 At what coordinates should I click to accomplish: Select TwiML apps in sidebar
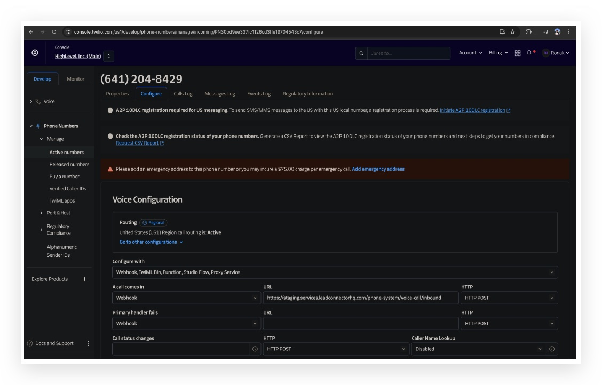[x=62, y=201]
